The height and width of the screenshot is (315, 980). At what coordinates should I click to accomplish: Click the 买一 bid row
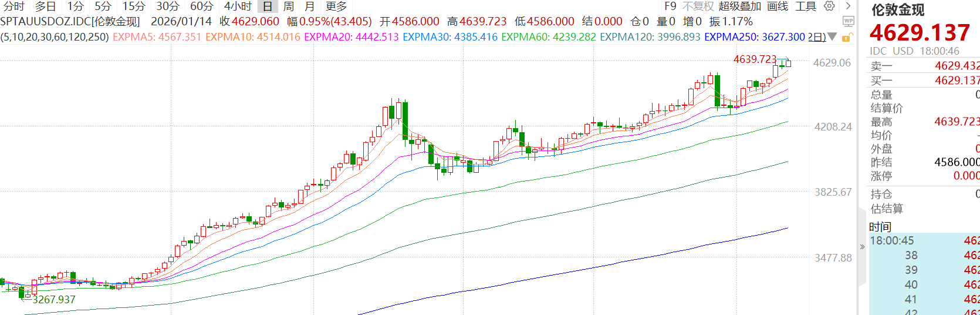924,81
